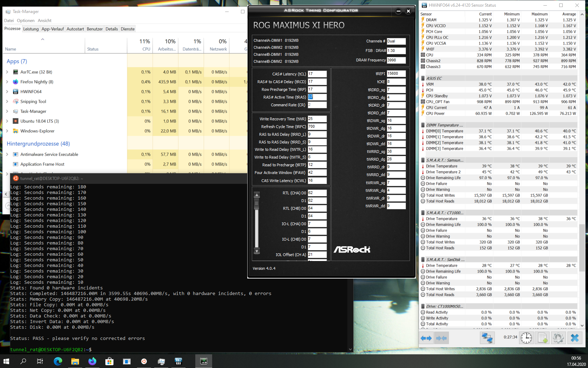Switch to Firefox Nightly in the taskbar

click(92, 361)
